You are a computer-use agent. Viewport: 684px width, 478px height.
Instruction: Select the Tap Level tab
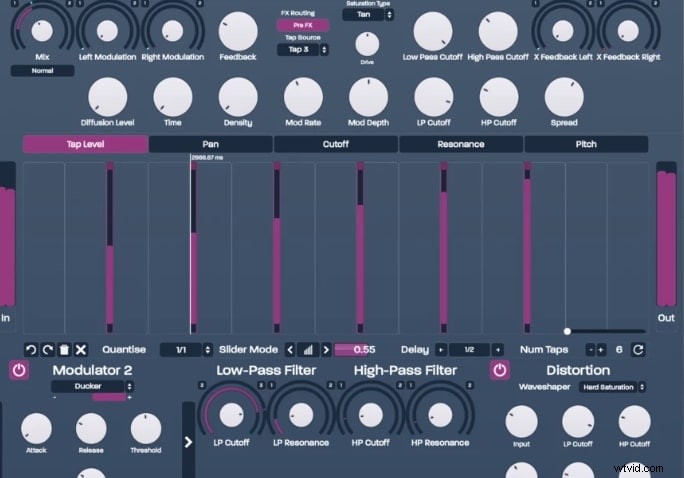[x=86, y=144]
